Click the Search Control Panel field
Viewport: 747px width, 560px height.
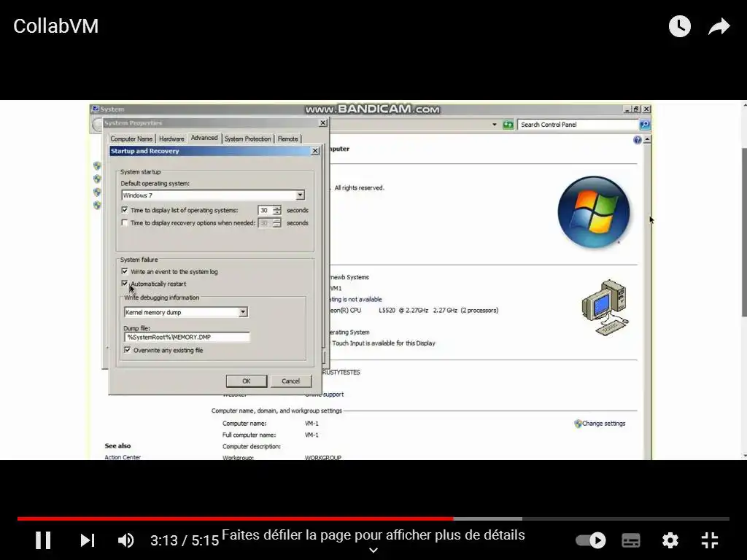[x=578, y=125]
